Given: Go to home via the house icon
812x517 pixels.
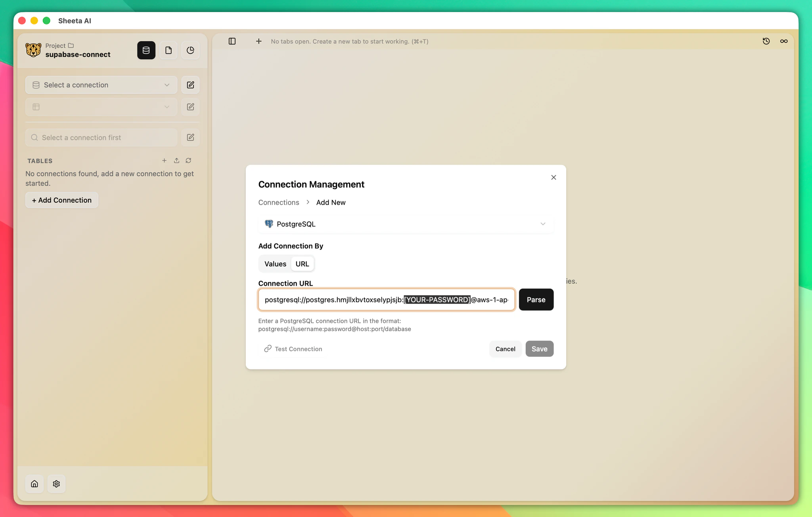Looking at the screenshot, I should 34,484.
